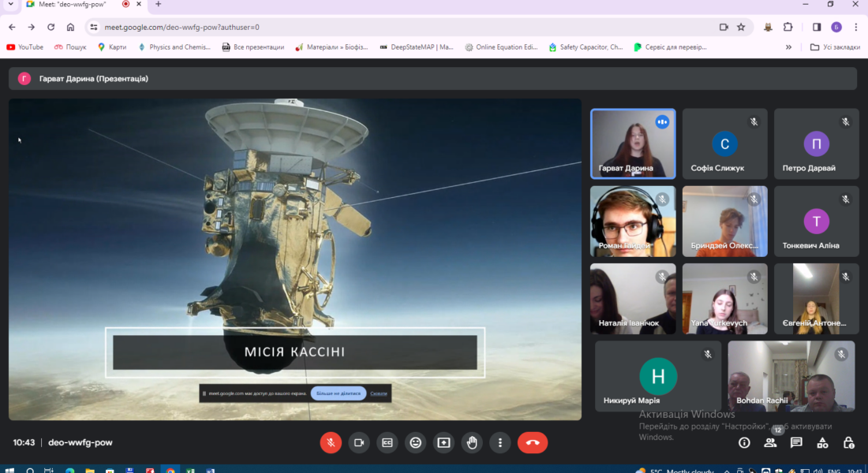Expand the hidden bookmarks overflow chevron
The width and height of the screenshot is (868, 473).
[788, 47]
